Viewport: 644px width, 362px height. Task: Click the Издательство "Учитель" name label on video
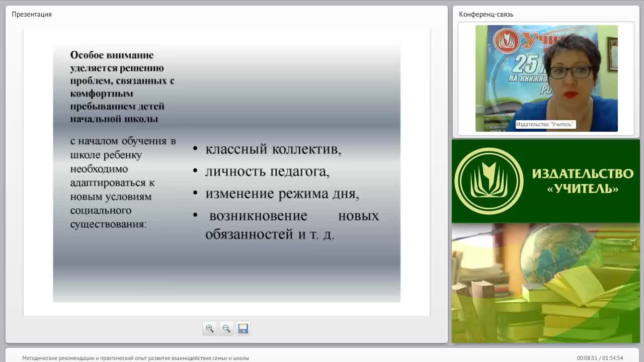(x=545, y=124)
